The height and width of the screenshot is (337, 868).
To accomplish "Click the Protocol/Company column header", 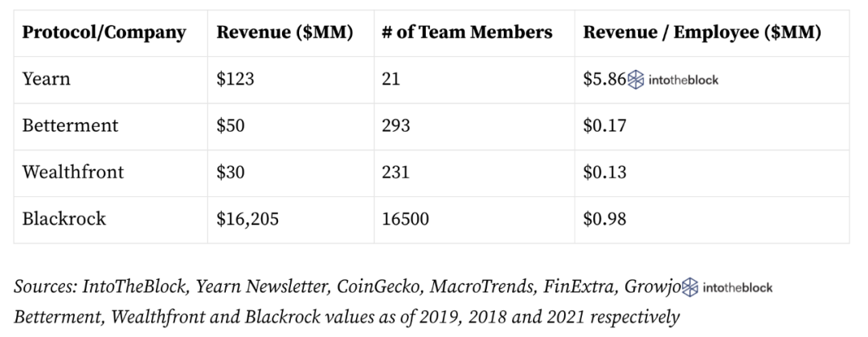I will click(104, 33).
